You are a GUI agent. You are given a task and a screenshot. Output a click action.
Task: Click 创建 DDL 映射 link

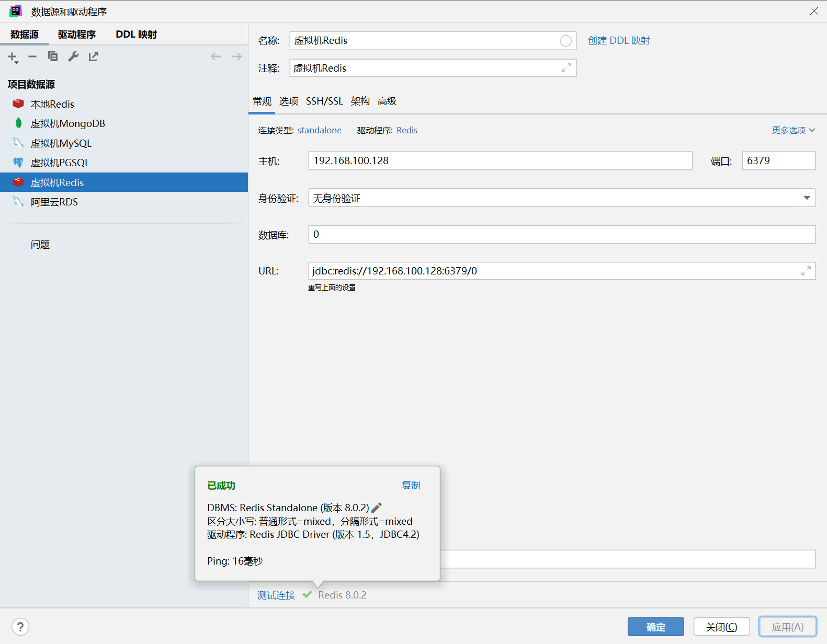coord(619,41)
